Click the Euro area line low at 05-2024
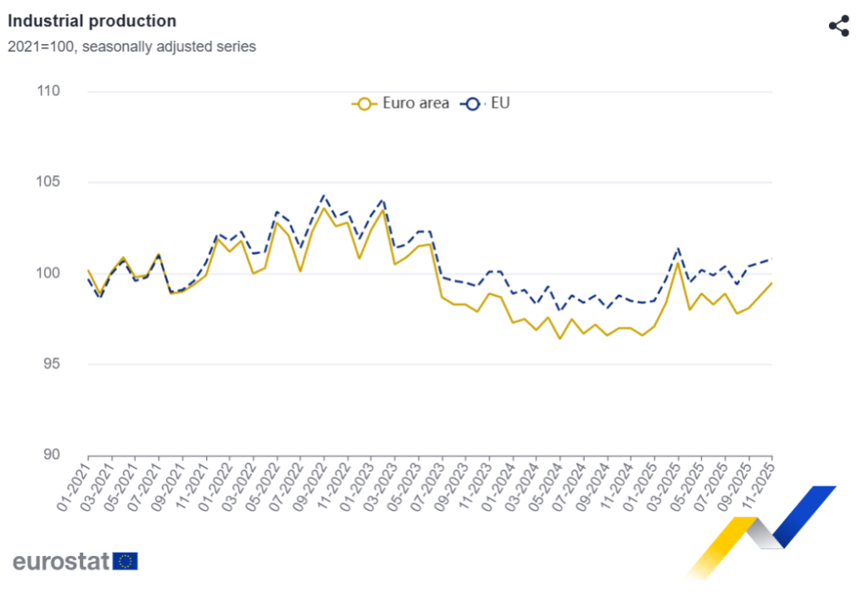This screenshot has height=595, width=868. [559, 338]
